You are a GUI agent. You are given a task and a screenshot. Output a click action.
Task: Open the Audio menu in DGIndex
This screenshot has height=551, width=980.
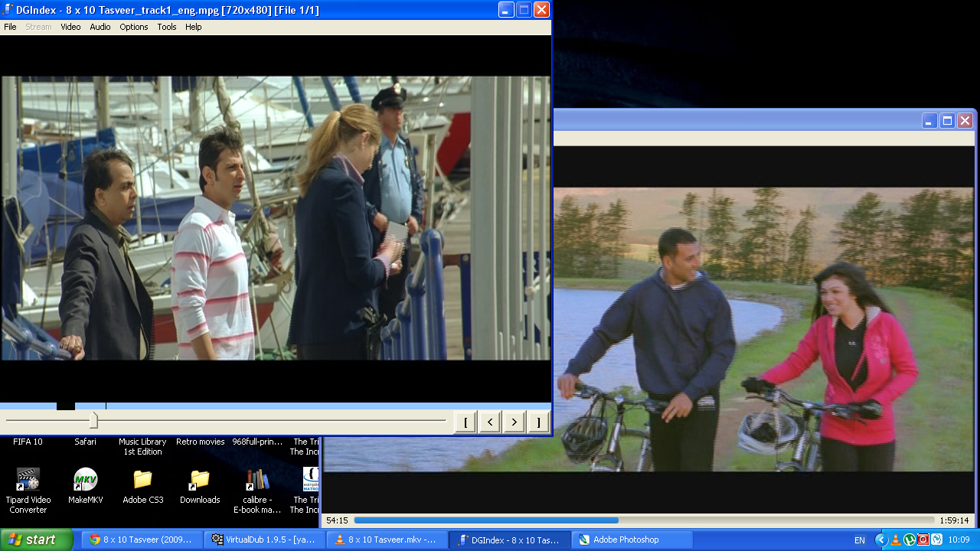pyautogui.click(x=100, y=27)
